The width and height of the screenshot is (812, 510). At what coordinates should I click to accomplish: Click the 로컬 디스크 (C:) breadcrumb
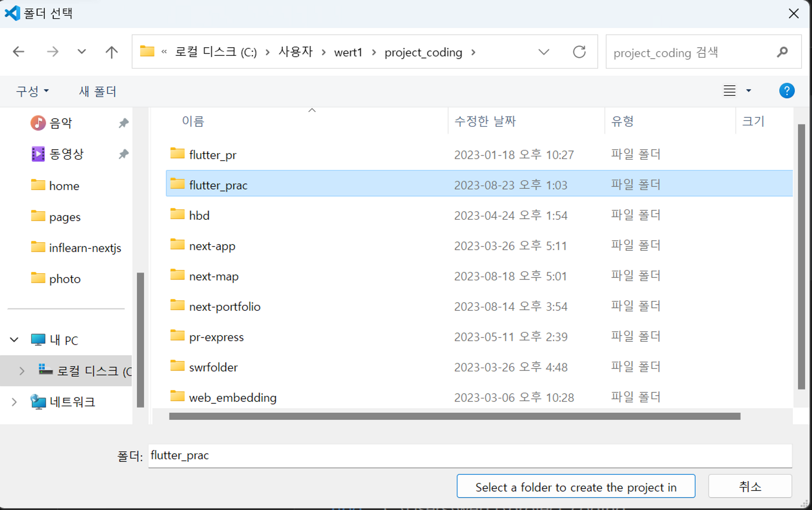(216, 52)
